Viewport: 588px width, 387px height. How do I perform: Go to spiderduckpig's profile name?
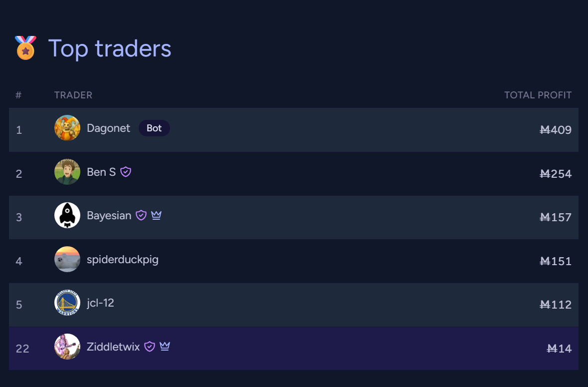click(123, 260)
